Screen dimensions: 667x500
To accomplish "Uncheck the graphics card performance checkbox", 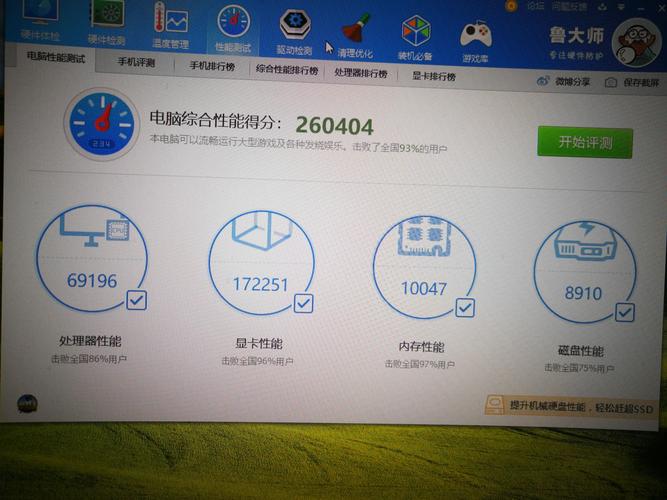I will coord(303,303).
